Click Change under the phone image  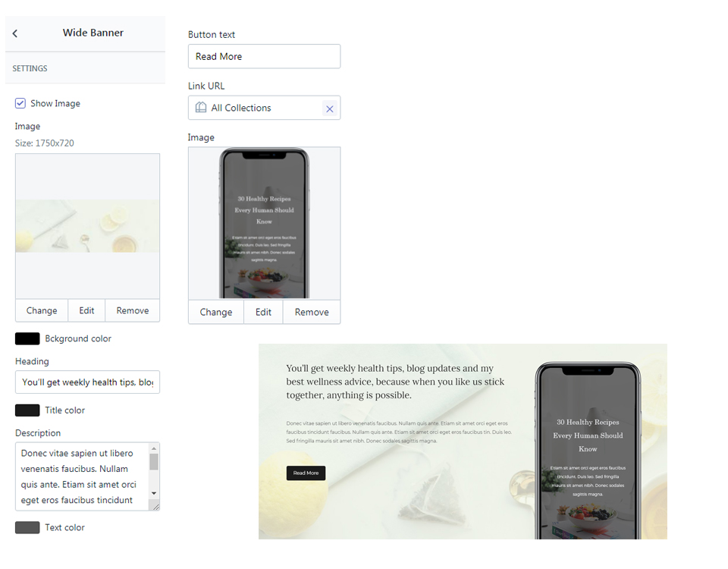pos(216,312)
